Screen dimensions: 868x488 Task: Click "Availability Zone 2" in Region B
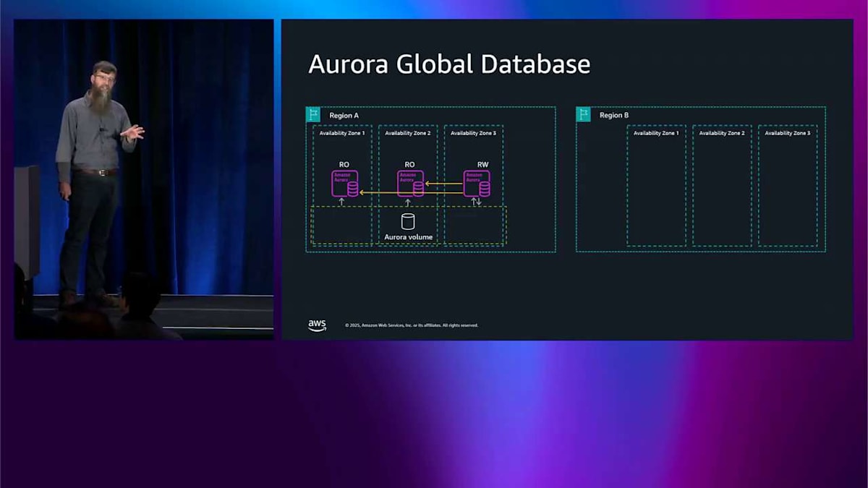pyautogui.click(x=722, y=133)
